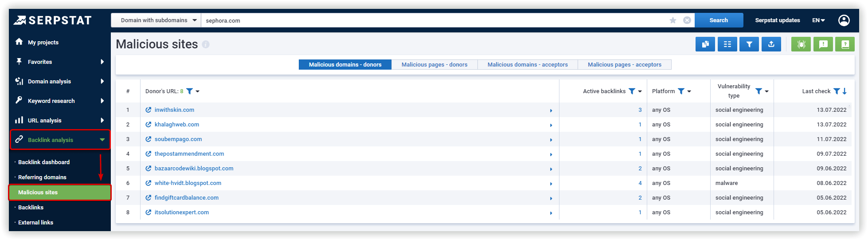This screenshot has width=868, height=240.
Task: Select Malicious sites menu item
Action: 59,193
